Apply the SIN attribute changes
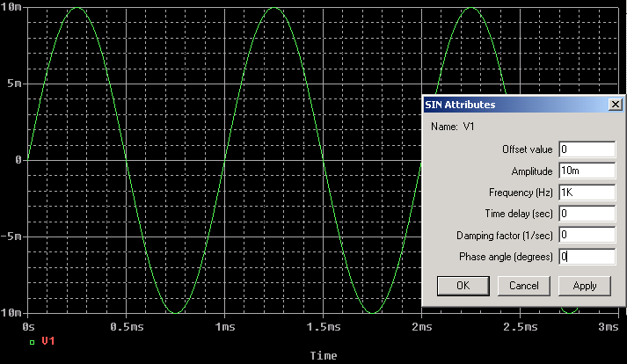Screen dimensions: 627x364 (585, 286)
